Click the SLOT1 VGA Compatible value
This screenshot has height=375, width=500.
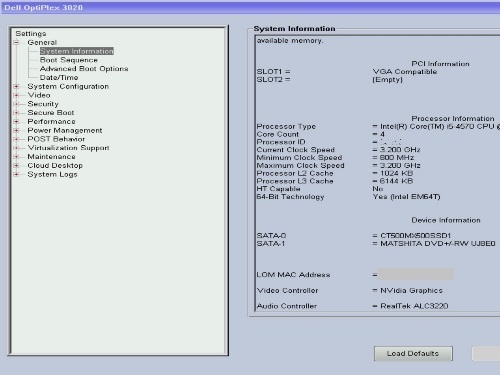[x=405, y=72]
